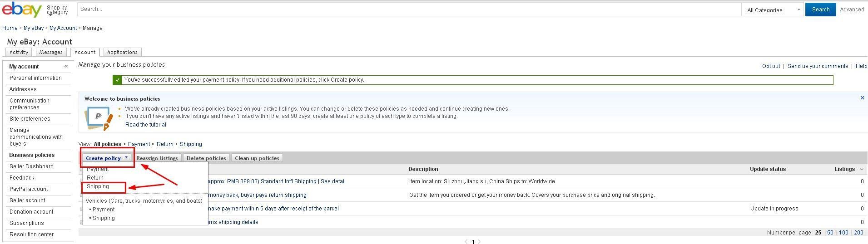The image size is (868, 244).
Task: Click the Reassign listings button
Action: pos(157,158)
